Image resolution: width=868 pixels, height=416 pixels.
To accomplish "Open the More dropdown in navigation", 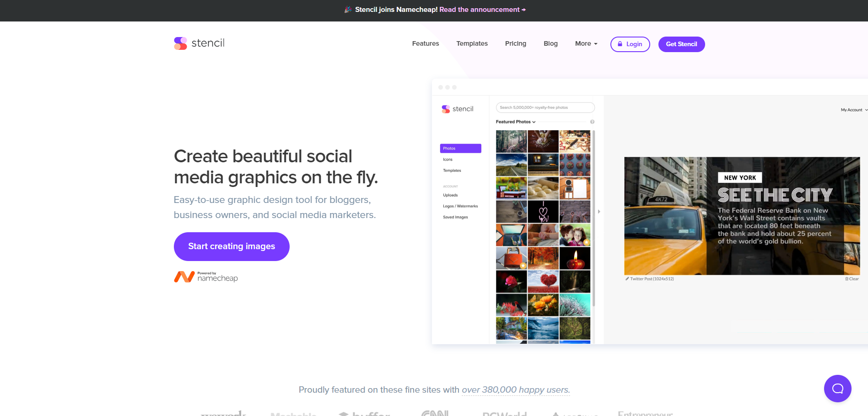I will coord(586,43).
